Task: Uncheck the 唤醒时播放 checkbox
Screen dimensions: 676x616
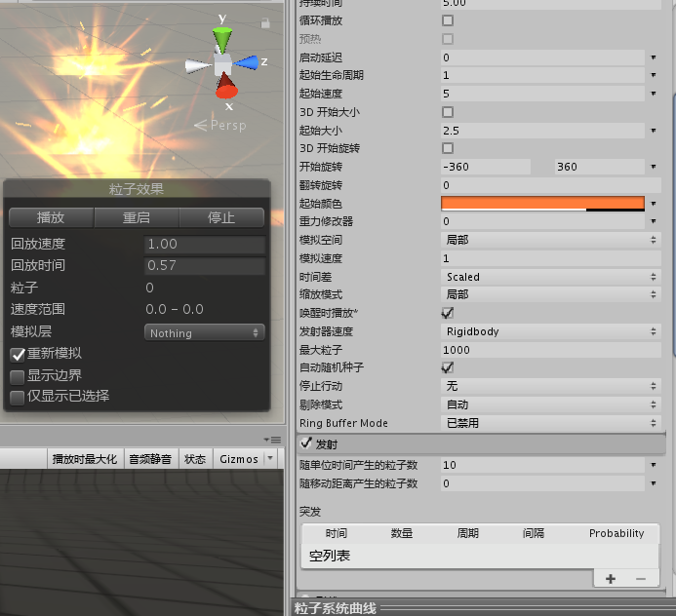Action: (x=448, y=313)
